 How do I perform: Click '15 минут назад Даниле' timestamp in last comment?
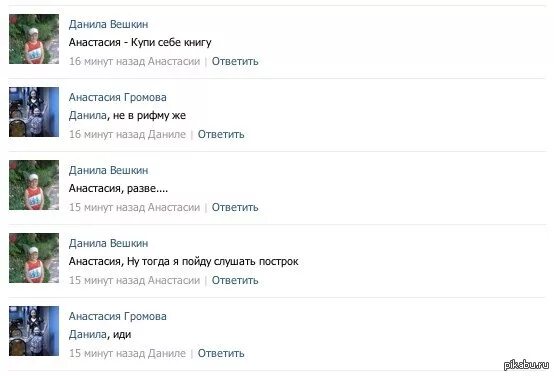128,353
